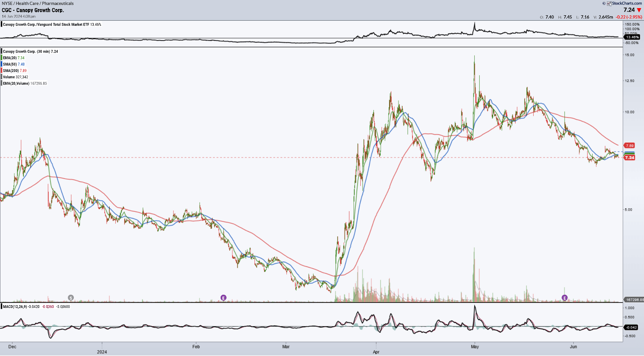Viewport: 644px width, 356px height.
Task: Click the Canopy Growth/Vanguard Total Stock Market ETF legend
Action: point(52,24)
